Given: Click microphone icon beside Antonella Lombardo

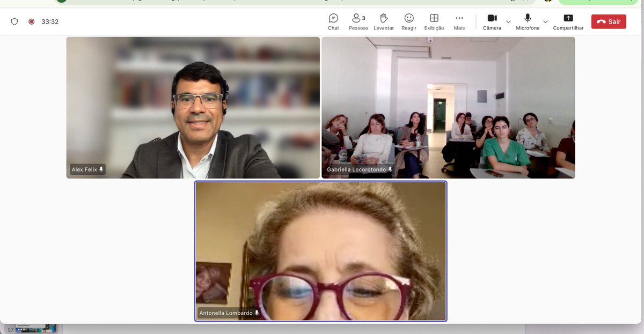Looking at the screenshot, I should 257,313.
